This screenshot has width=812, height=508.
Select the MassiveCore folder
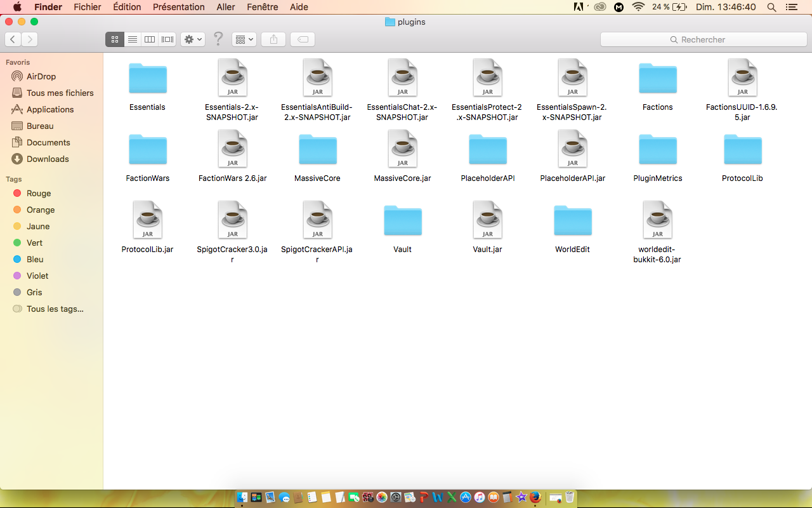317,150
